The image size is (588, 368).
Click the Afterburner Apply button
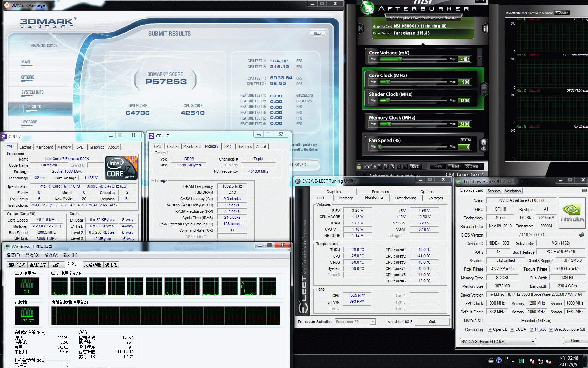click(438, 166)
